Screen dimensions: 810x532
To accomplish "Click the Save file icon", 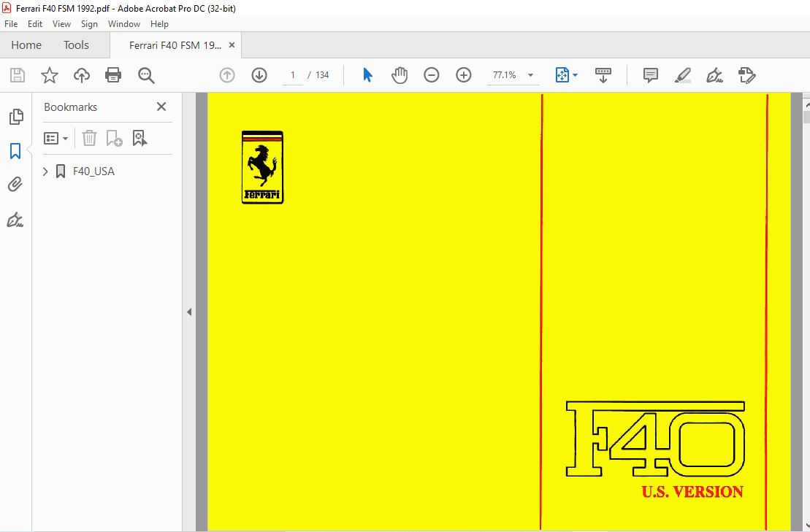I will tap(18, 75).
